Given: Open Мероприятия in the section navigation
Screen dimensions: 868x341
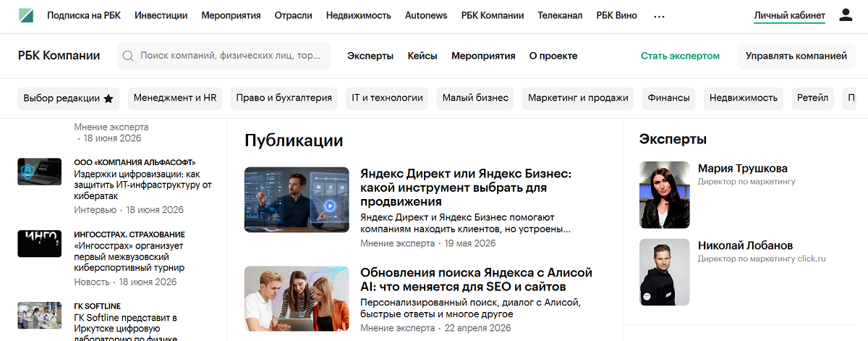Looking at the screenshot, I should coord(483,56).
